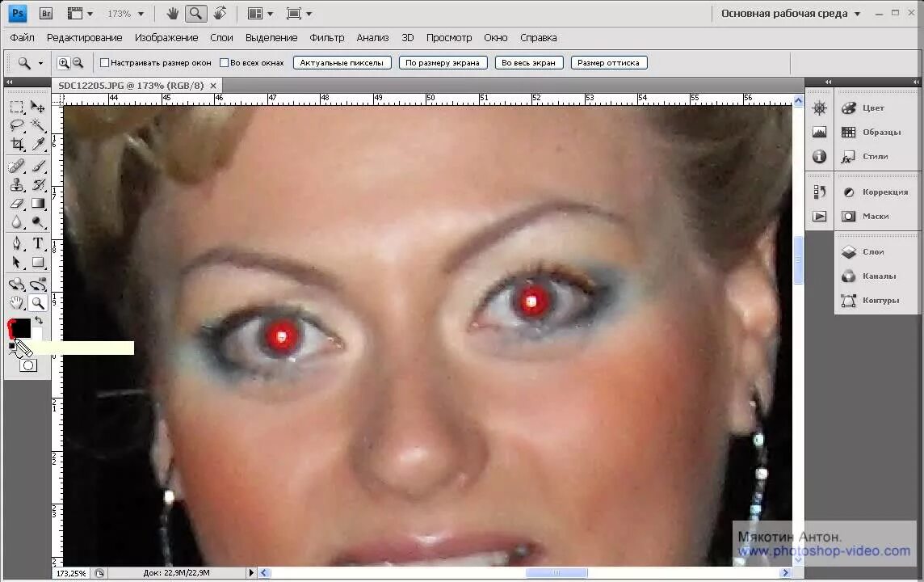Open the Фильтр menu
This screenshot has width=924, height=582.
(327, 38)
